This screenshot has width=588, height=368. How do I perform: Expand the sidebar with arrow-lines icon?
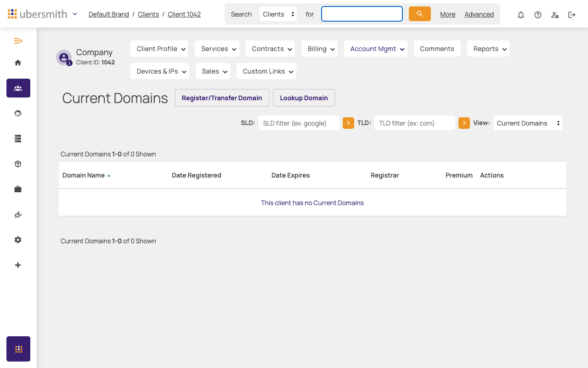[x=18, y=41]
